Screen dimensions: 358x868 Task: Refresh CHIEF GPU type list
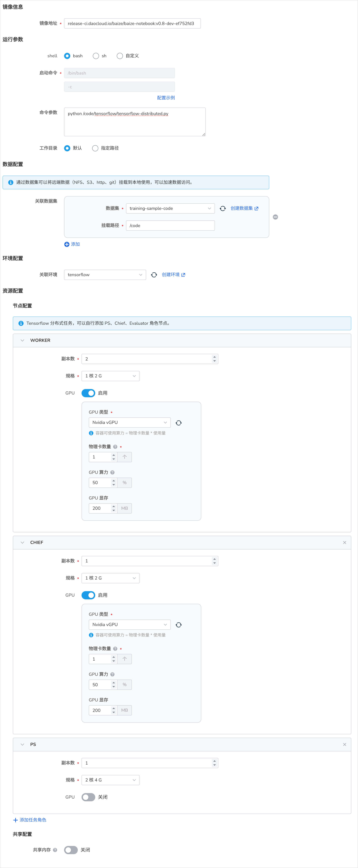(x=179, y=625)
